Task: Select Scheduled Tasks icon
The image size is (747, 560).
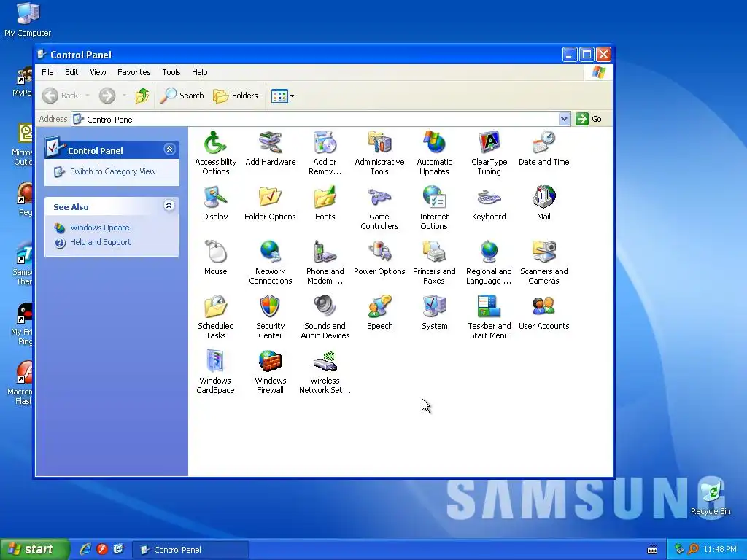Action: (215, 307)
